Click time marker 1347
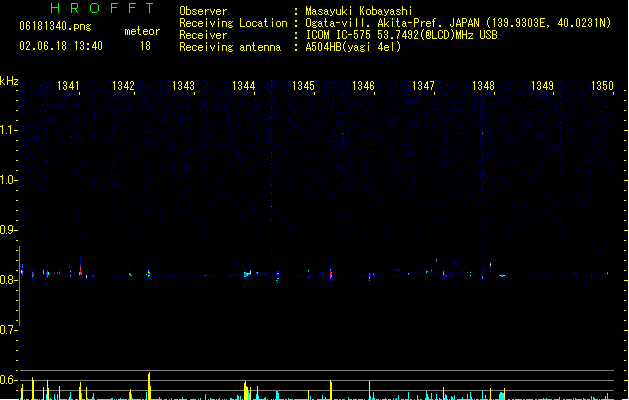 424,86
